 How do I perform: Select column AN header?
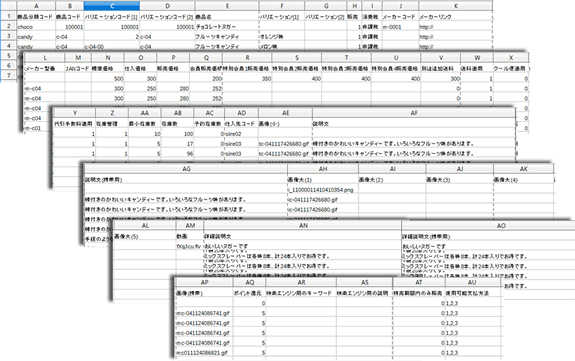[x=303, y=226]
